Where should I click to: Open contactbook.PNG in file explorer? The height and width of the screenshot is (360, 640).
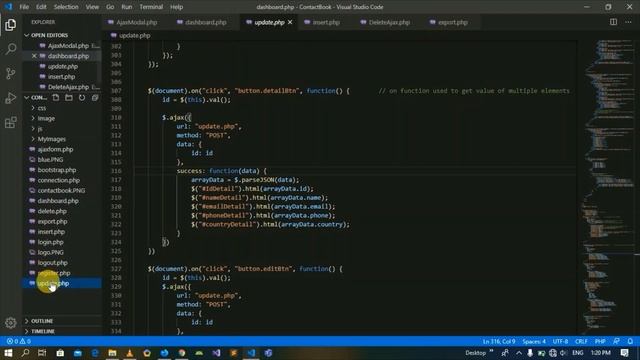pos(61,191)
